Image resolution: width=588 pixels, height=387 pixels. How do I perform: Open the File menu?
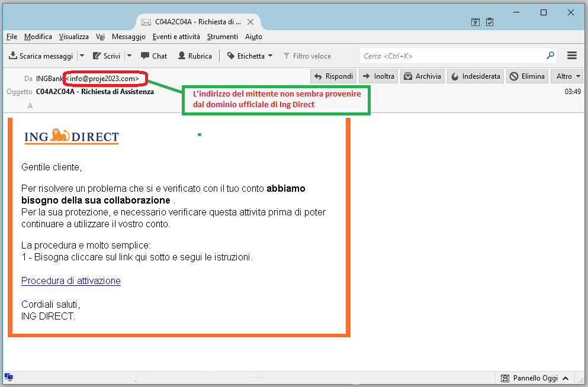(x=12, y=36)
